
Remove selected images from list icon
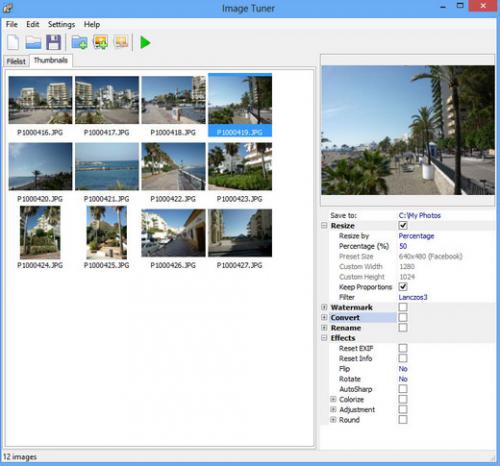click(x=121, y=42)
